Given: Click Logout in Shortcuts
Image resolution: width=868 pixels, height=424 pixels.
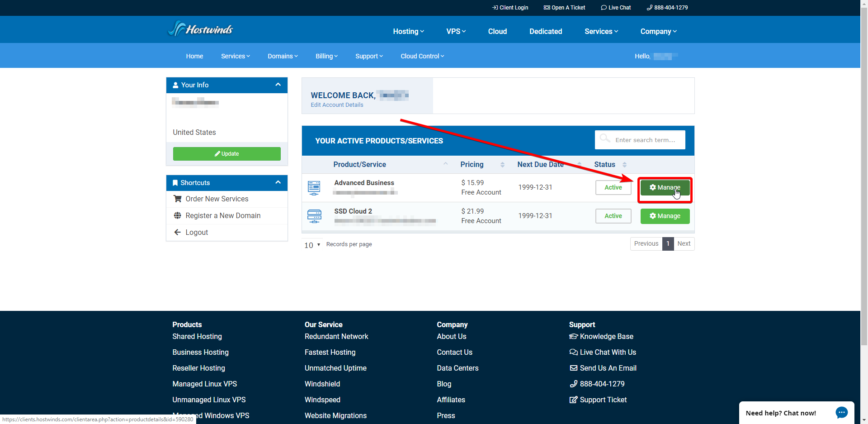Looking at the screenshot, I should point(197,233).
